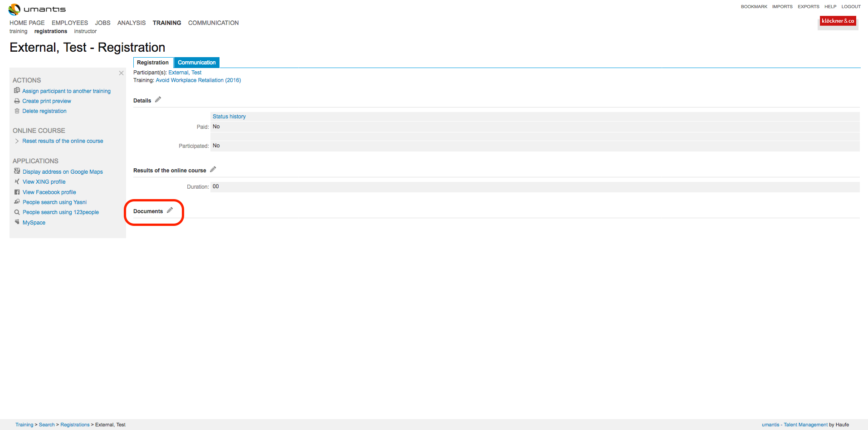
Task: Click the trash icon beside Delete registration
Action: [17, 111]
